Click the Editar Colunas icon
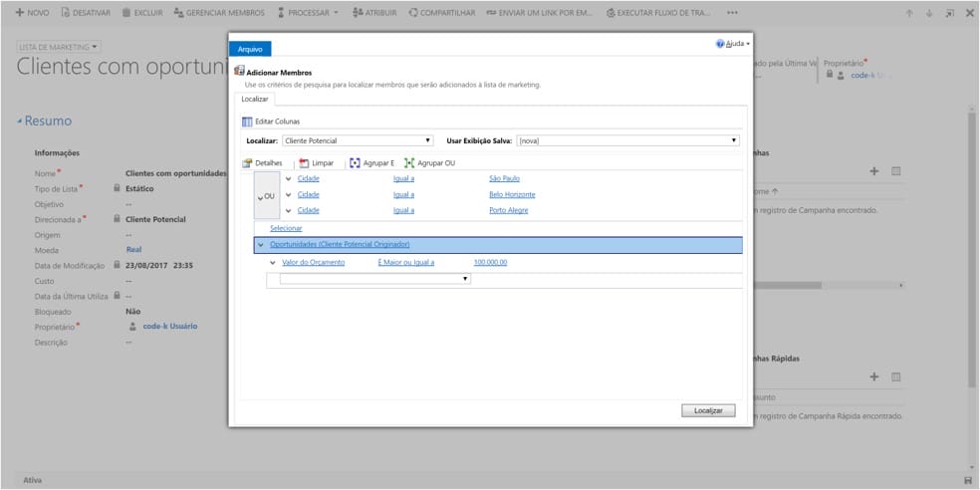 pyautogui.click(x=248, y=122)
